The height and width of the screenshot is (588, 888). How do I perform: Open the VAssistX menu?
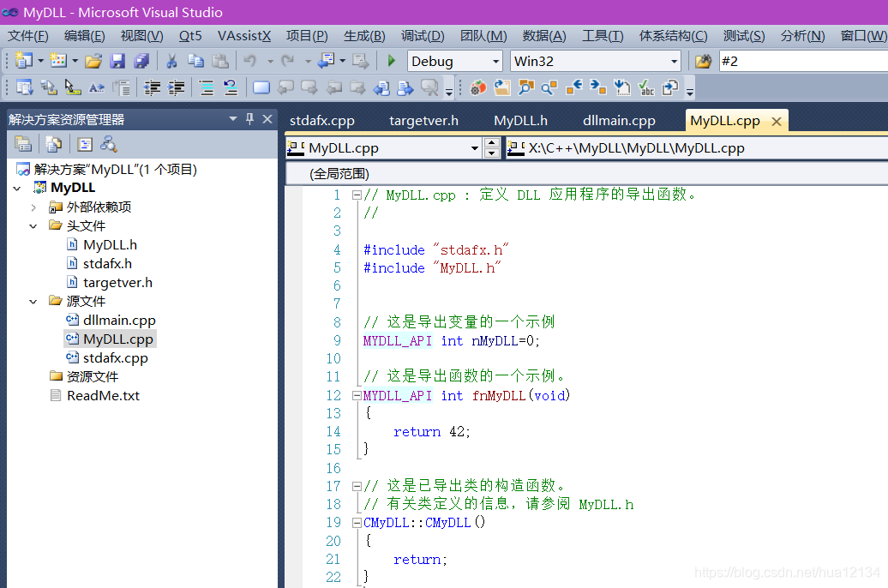coord(244,36)
